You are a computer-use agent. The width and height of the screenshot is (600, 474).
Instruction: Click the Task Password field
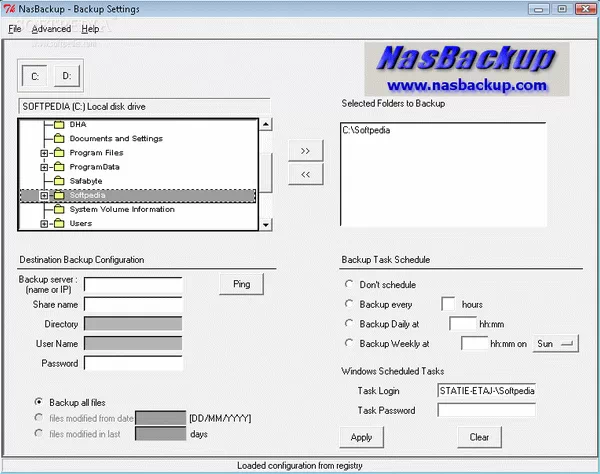[x=486, y=410]
